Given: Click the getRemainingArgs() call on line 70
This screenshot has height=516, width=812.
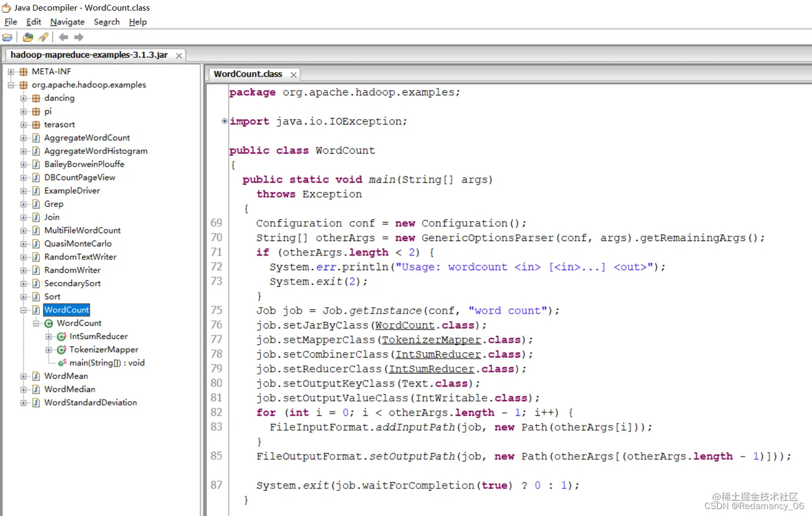Looking at the screenshot, I should [700, 238].
